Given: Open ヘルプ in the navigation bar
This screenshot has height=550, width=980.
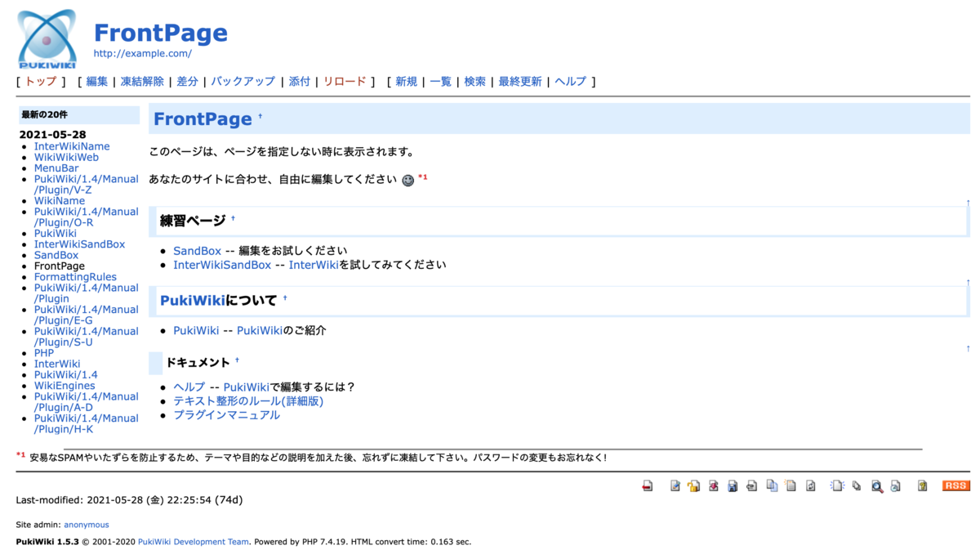Looking at the screenshot, I should (x=571, y=82).
